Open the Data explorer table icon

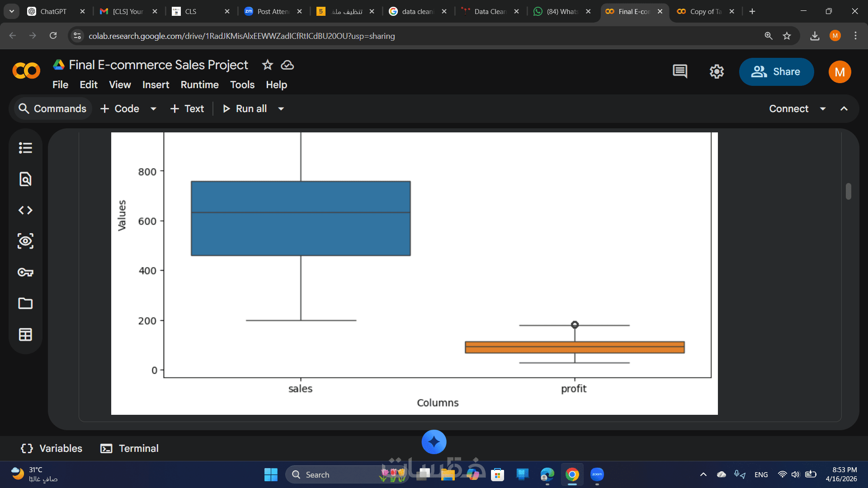click(x=25, y=334)
